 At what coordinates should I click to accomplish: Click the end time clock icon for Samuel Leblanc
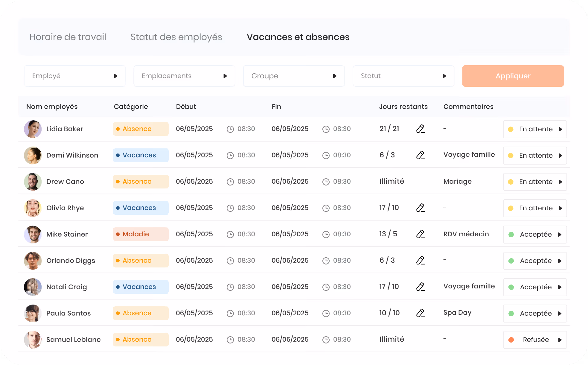[x=326, y=340]
